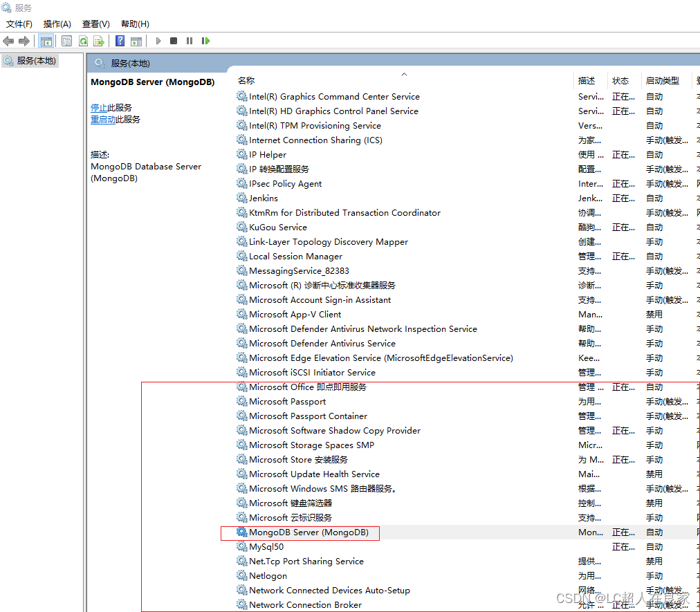Click the 重启动 service link
This screenshot has width=700, height=612.
(x=103, y=120)
